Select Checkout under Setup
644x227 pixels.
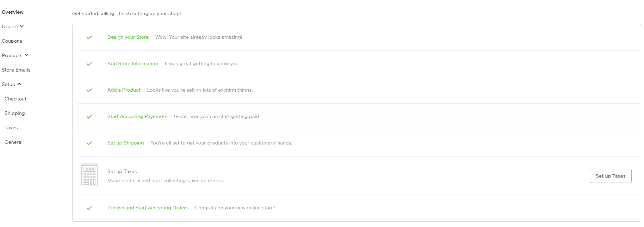16,99
